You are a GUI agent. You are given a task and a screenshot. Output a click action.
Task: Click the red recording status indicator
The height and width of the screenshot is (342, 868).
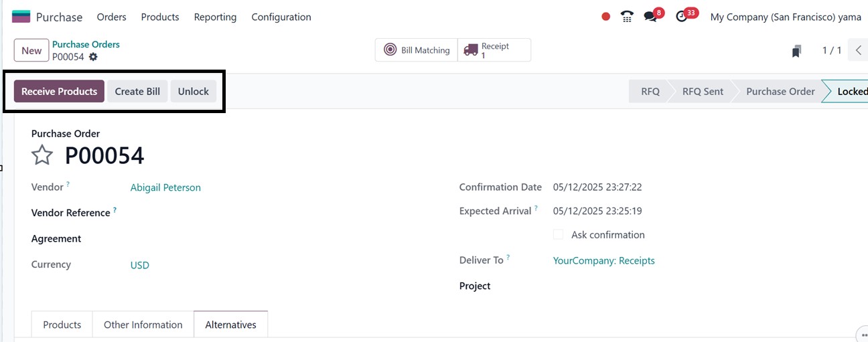[605, 17]
